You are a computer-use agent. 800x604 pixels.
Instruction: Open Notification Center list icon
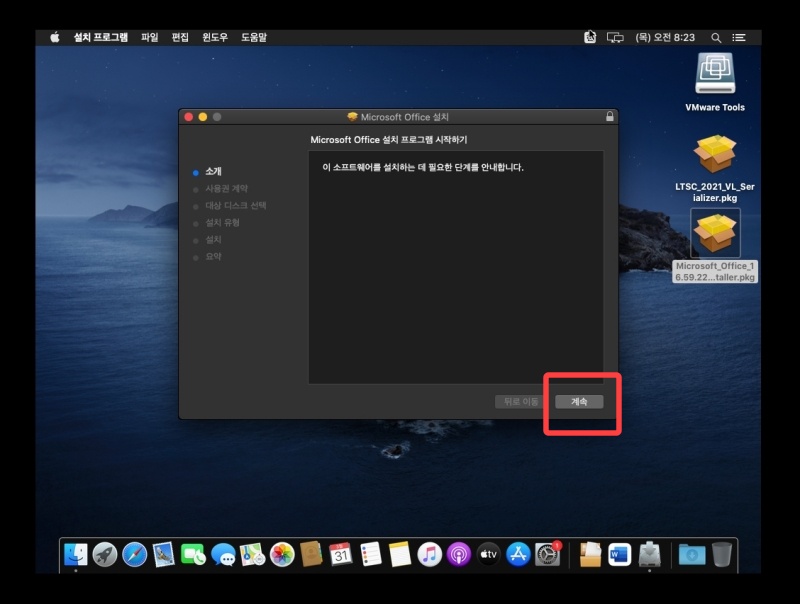click(739, 37)
